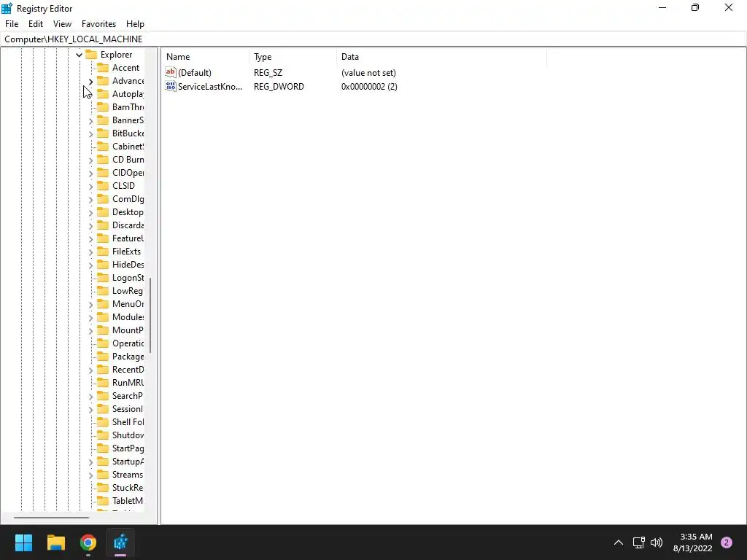Expand the BannerS key
Image resolution: width=747 pixels, height=560 pixels.
tap(90, 121)
